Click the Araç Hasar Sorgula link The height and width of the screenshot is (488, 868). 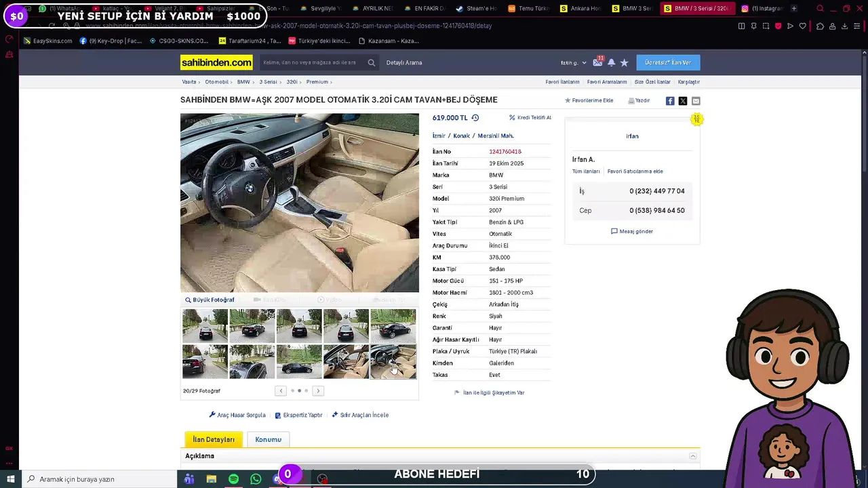(x=237, y=415)
